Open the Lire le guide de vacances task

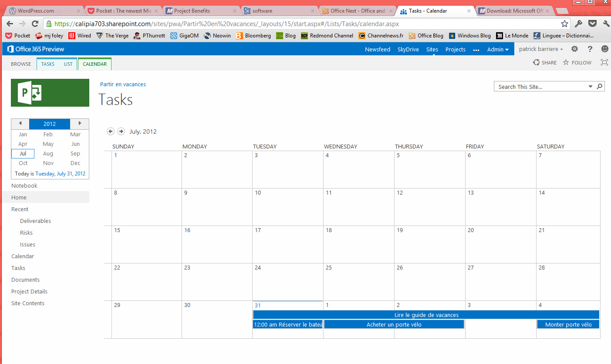click(x=426, y=315)
